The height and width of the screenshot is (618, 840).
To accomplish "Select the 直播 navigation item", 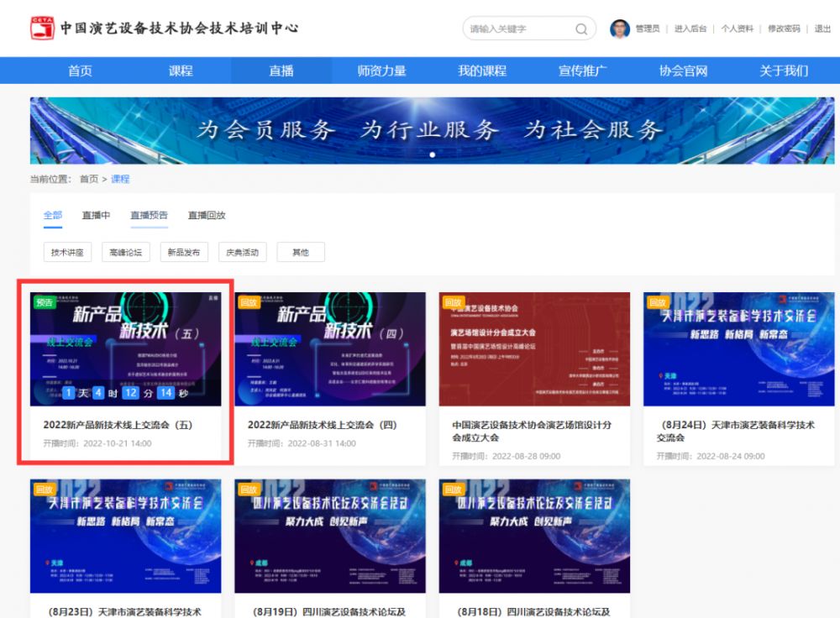I will click(x=281, y=71).
